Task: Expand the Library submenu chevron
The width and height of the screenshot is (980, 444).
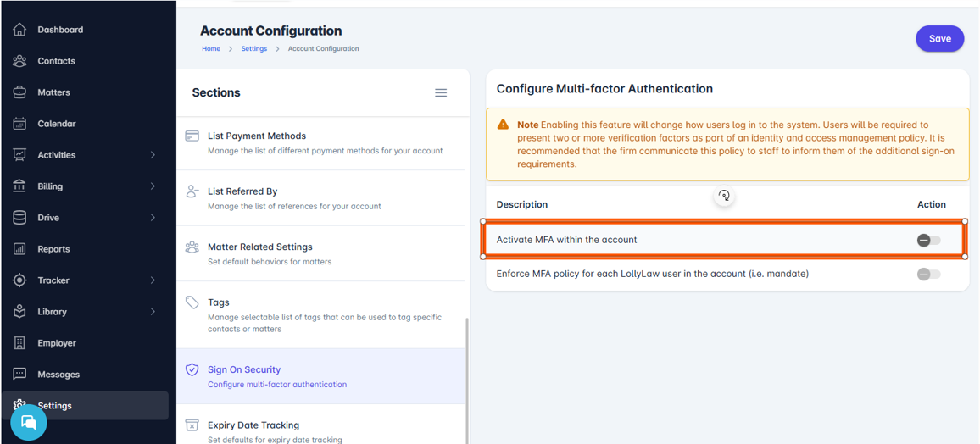Action: click(153, 312)
